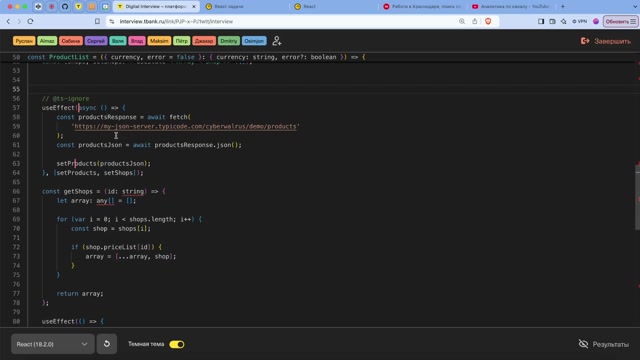
Task: Click the editor vertical scrollbar thumb
Action: click(637, 197)
